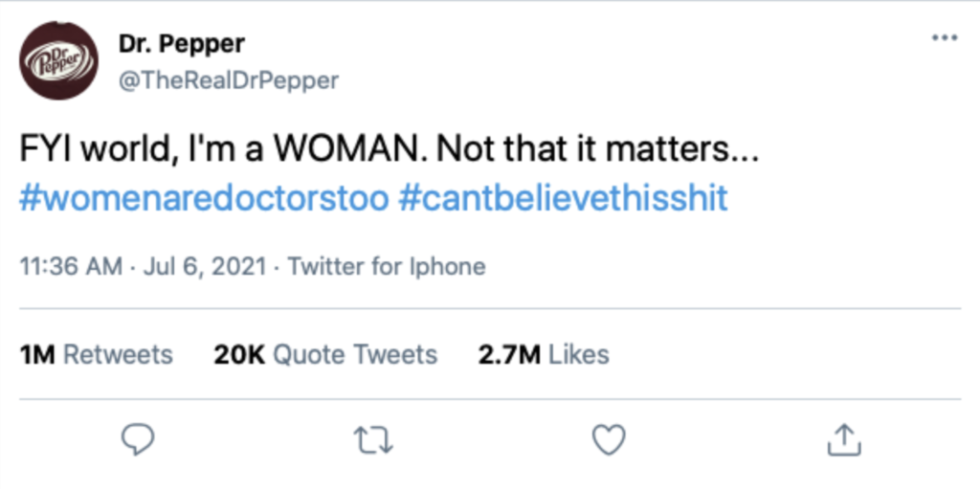Click the Jul 6, 2021 date
Screen dimensions: 980x489
click(206, 267)
